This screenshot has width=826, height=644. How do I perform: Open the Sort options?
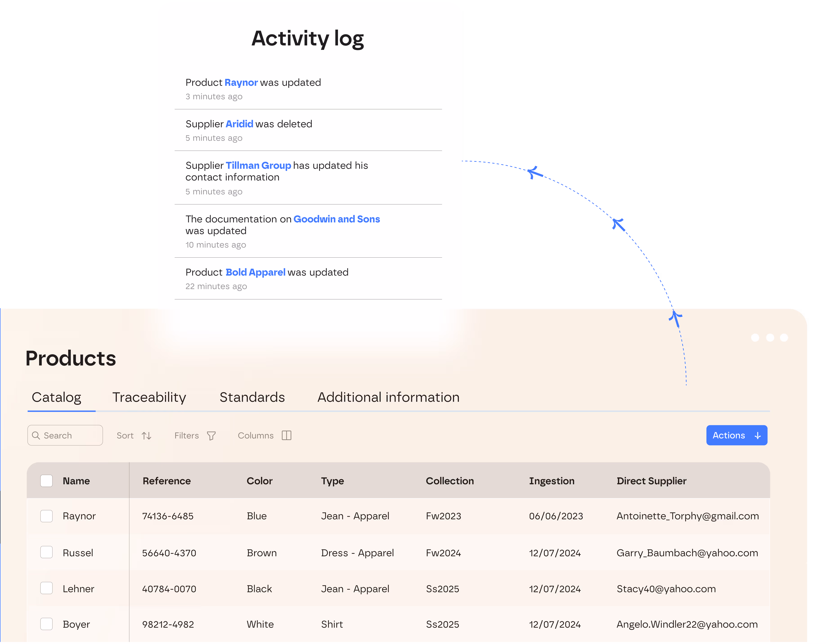[x=126, y=436]
